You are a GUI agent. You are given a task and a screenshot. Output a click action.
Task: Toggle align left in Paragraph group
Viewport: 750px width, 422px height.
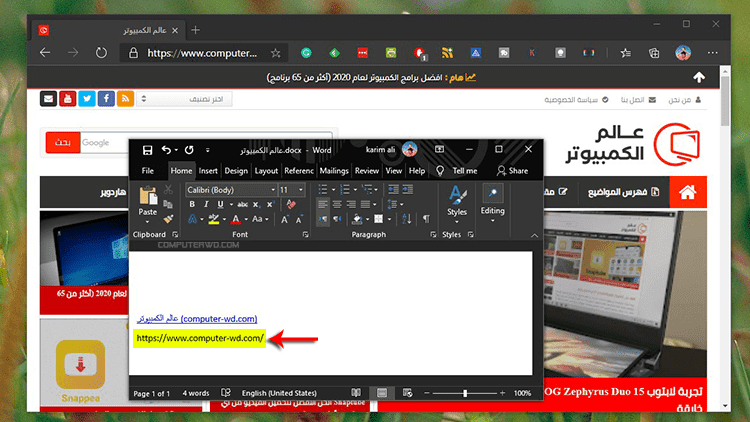323,204
